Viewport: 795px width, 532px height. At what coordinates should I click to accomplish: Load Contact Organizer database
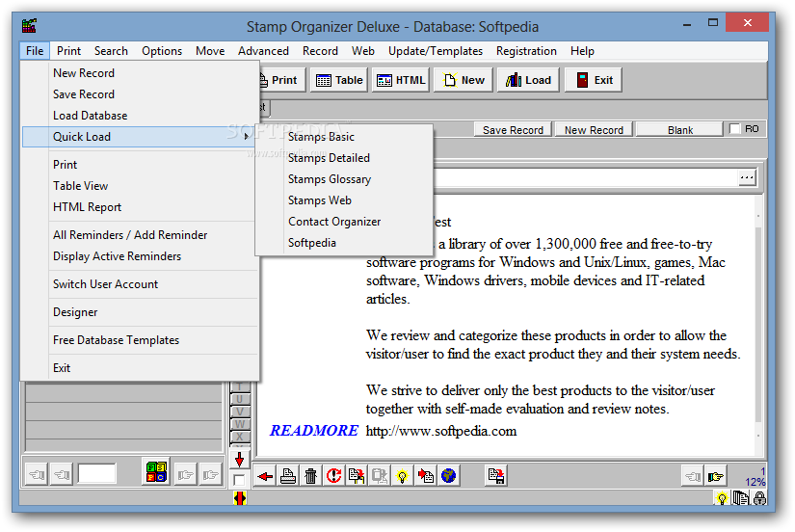point(345,222)
